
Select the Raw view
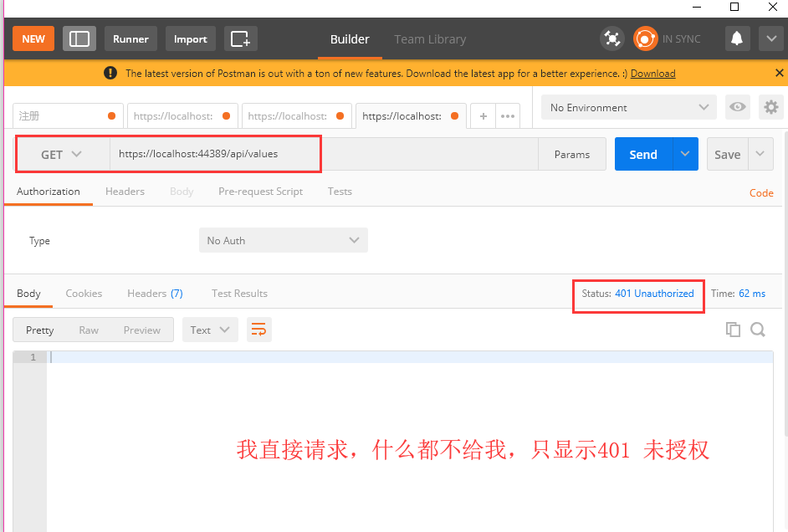coord(89,330)
